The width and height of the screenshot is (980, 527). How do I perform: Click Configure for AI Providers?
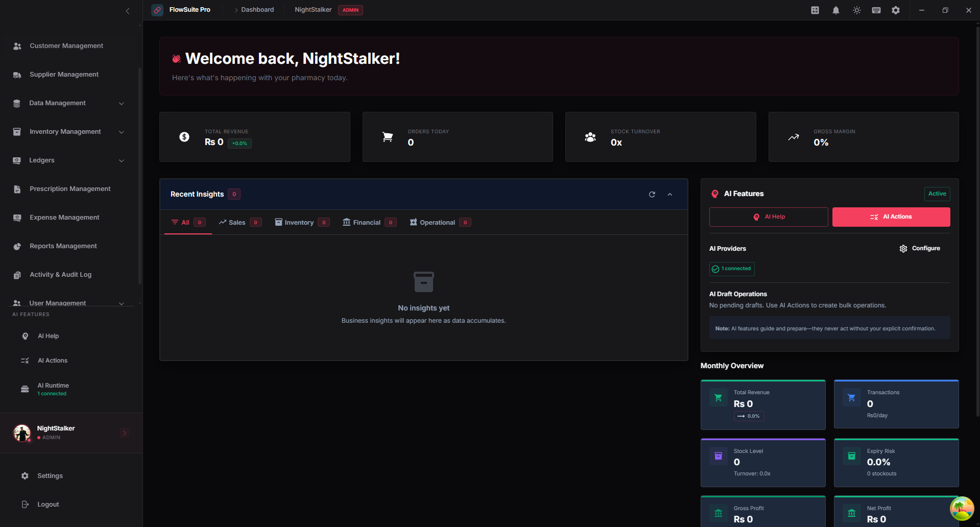[920, 249]
